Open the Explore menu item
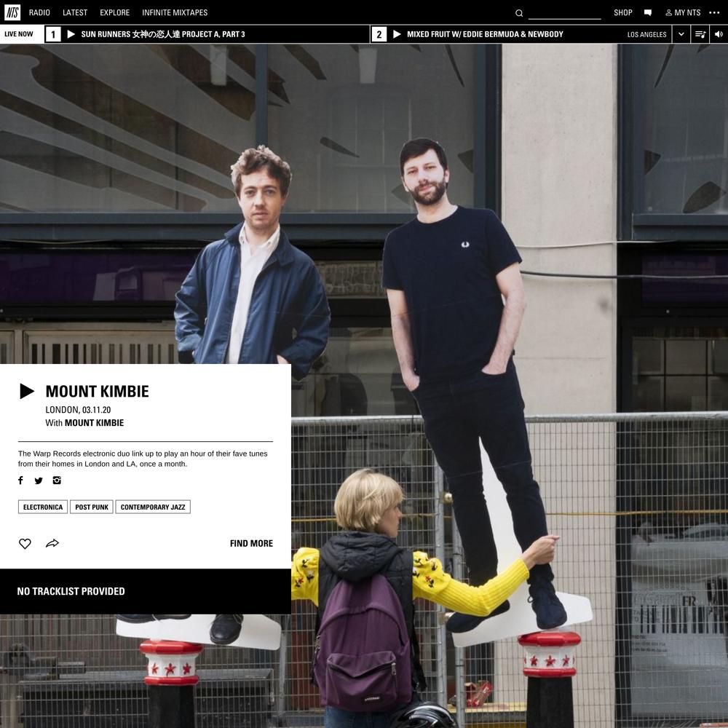 click(x=114, y=12)
